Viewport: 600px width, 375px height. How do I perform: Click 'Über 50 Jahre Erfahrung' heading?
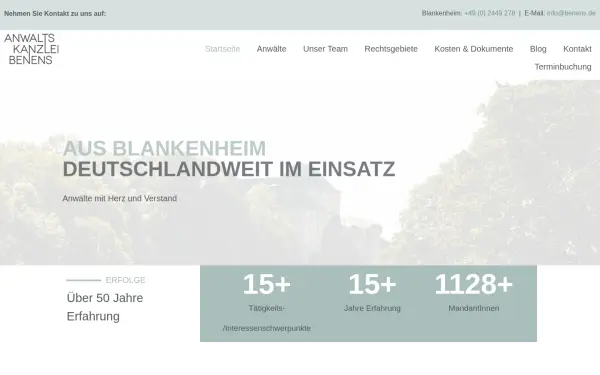pyautogui.click(x=105, y=307)
